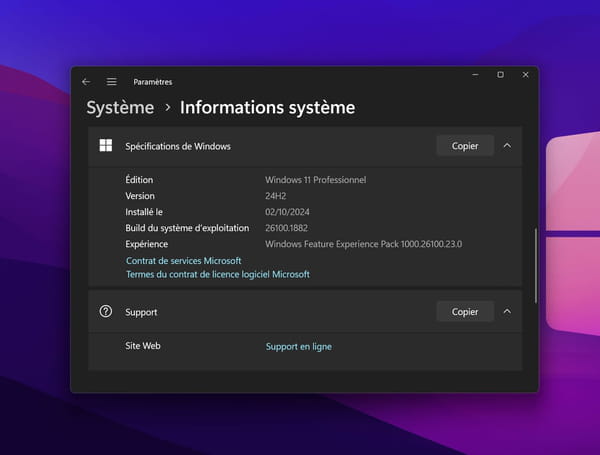Collapse the Support section

tap(507, 312)
